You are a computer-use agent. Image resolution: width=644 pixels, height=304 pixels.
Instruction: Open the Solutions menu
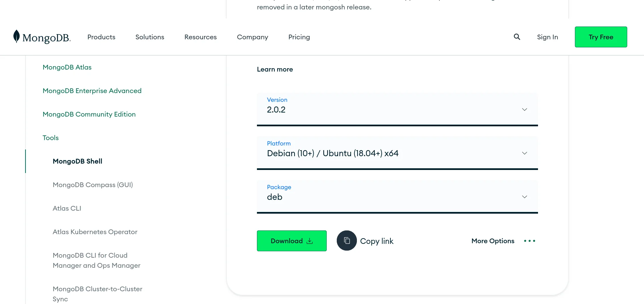pos(150,37)
